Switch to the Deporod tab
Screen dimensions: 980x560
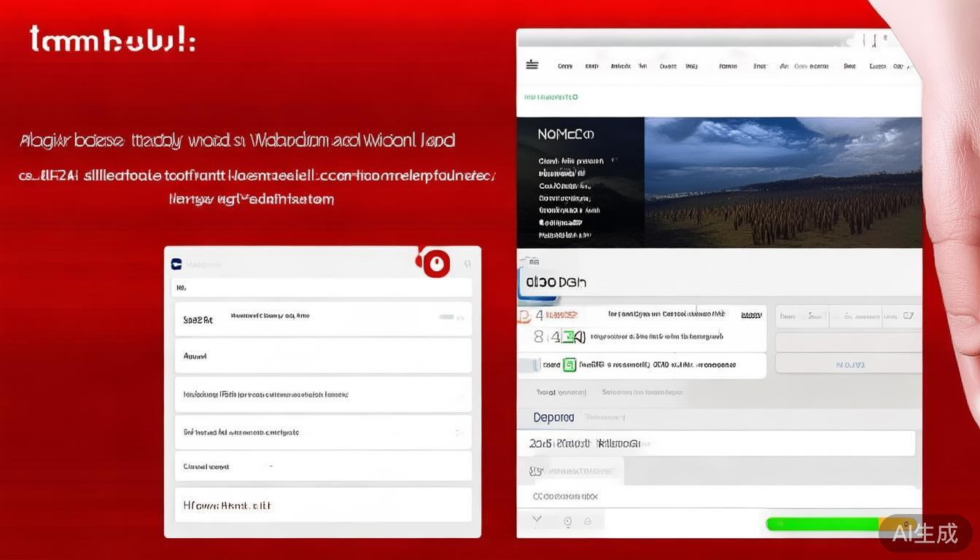point(553,417)
